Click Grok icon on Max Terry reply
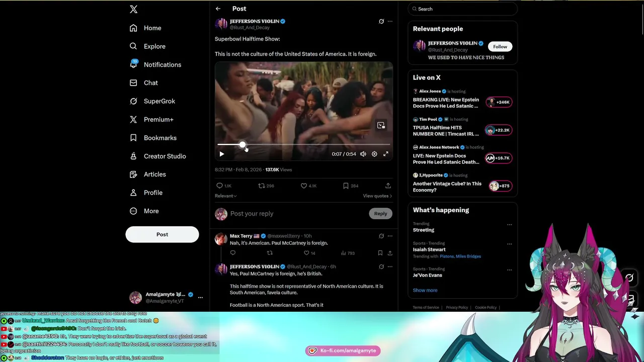The height and width of the screenshot is (362, 644). click(381, 236)
